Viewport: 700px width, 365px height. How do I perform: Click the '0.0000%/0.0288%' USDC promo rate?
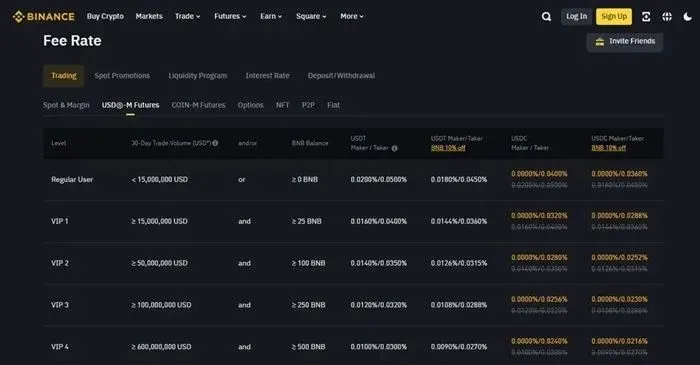pos(620,216)
